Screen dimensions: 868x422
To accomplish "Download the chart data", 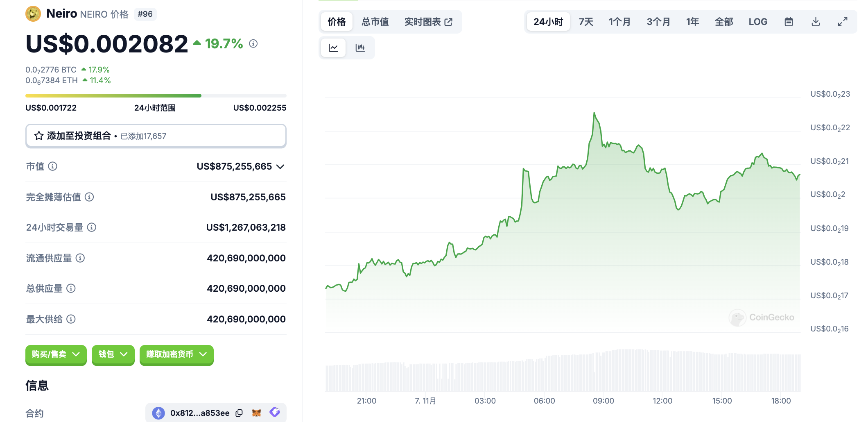I will (x=816, y=22).
